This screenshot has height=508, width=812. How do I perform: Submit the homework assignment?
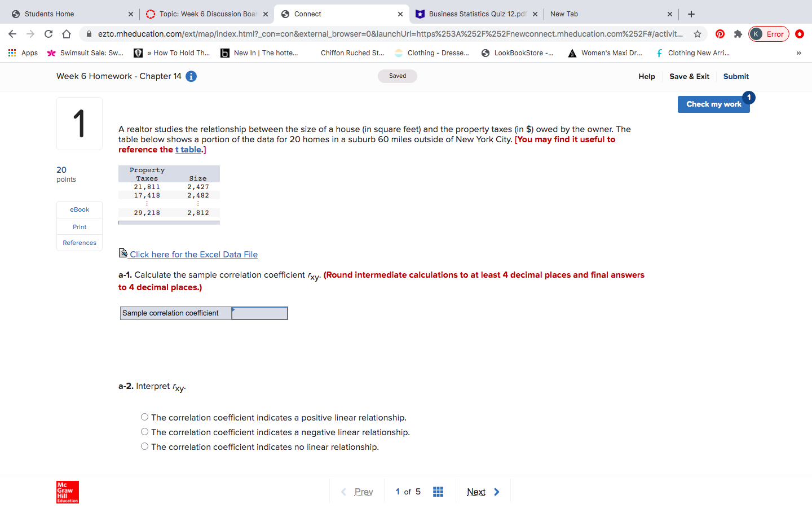click(736, 76)
